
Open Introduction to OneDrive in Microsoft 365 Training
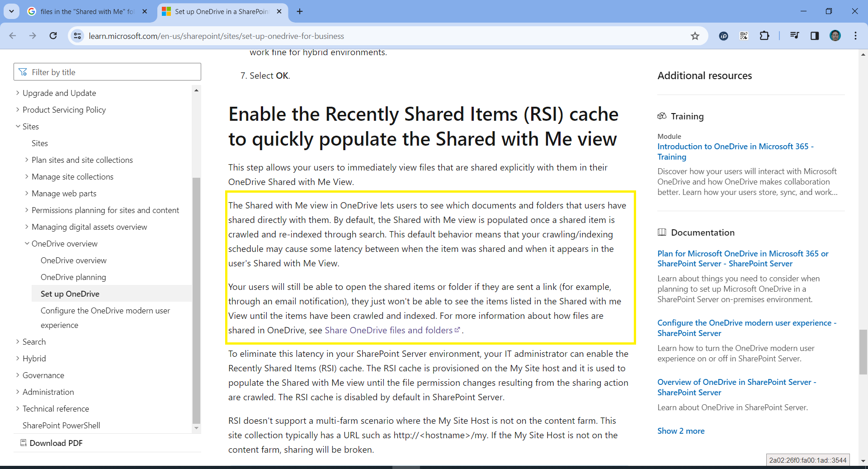736,152
